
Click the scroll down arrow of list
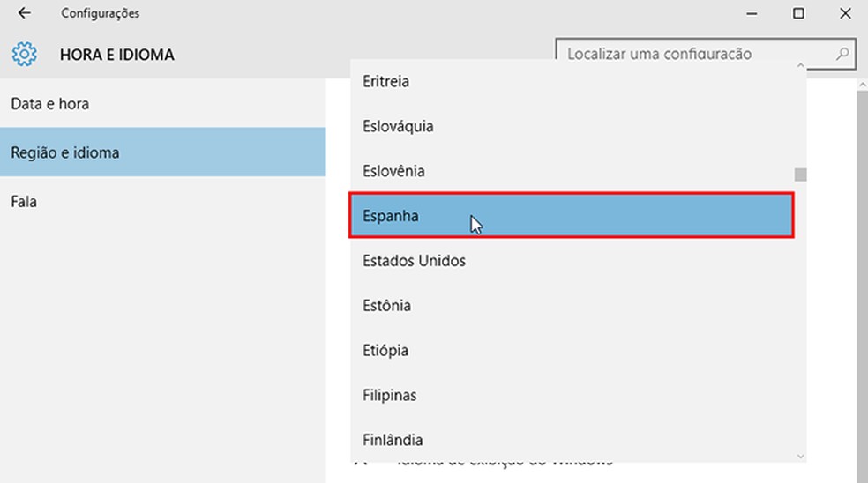800,456
